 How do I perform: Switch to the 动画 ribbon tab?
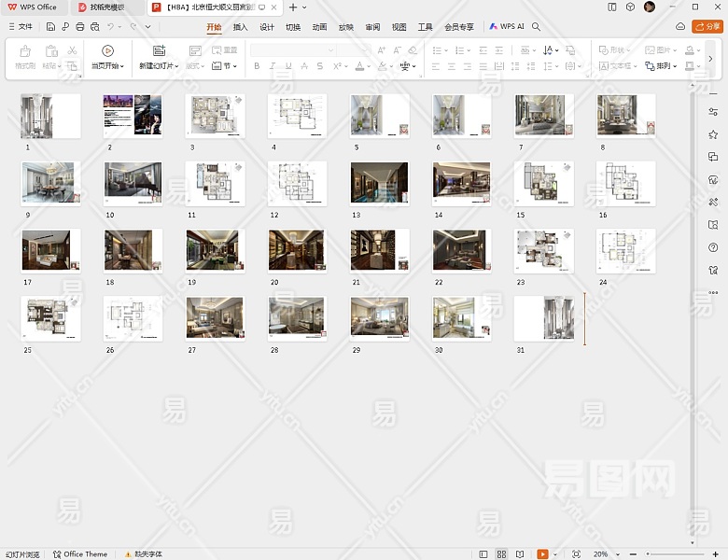[319, 27]
